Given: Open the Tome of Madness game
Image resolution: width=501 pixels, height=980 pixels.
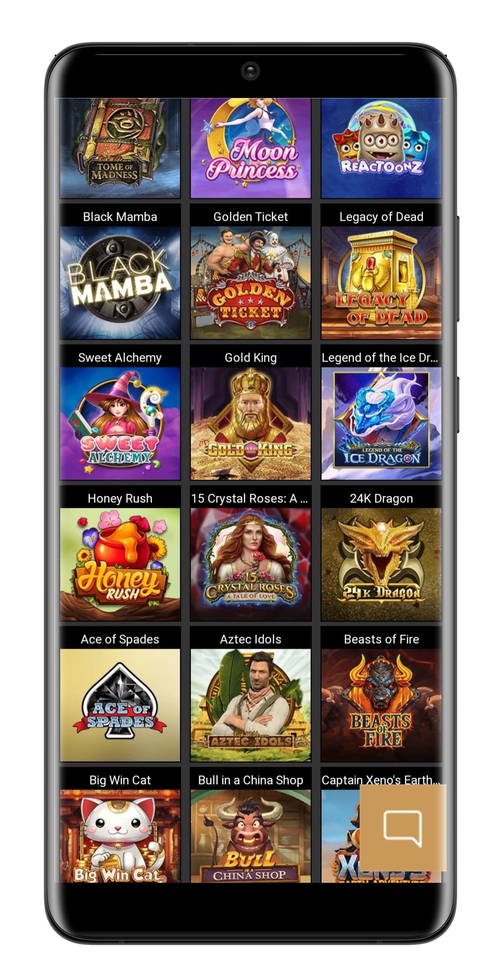Looking at the screenshot, I should click(x=120, y=148).
